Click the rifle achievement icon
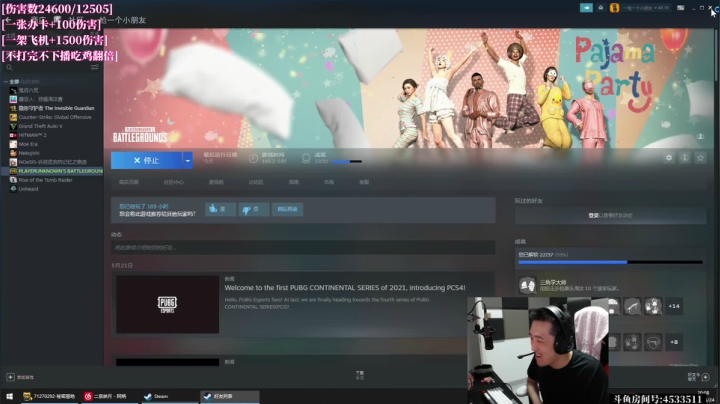This screenshot has height=404, width=720. click(632, 306)
